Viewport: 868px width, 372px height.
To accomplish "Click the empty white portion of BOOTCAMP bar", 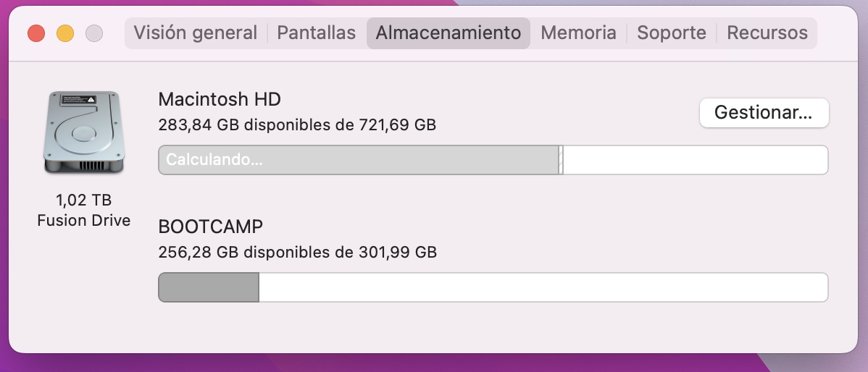I will point(543,287).
